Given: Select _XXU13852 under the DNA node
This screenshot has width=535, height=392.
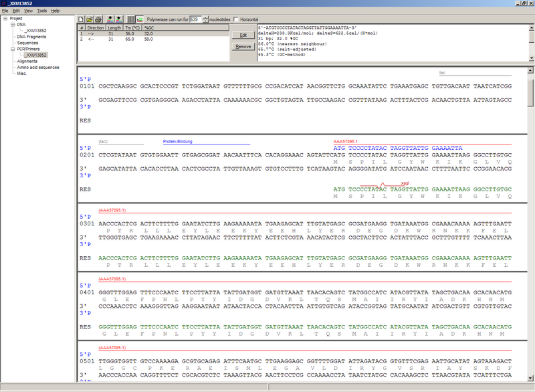Looking at the screenshot, I should pyautogui.click(x=35, y=31).
